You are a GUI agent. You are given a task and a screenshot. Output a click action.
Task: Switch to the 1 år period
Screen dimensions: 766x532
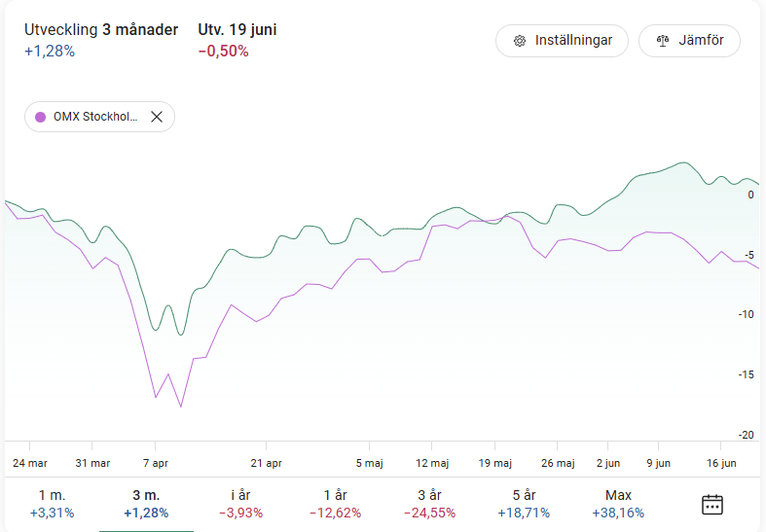(x=335, y=504)
